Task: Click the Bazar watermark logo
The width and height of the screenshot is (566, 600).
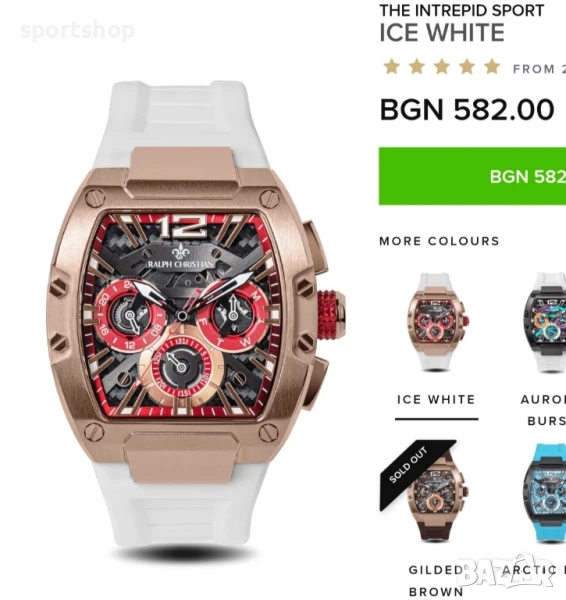Action: coord(507,571)
